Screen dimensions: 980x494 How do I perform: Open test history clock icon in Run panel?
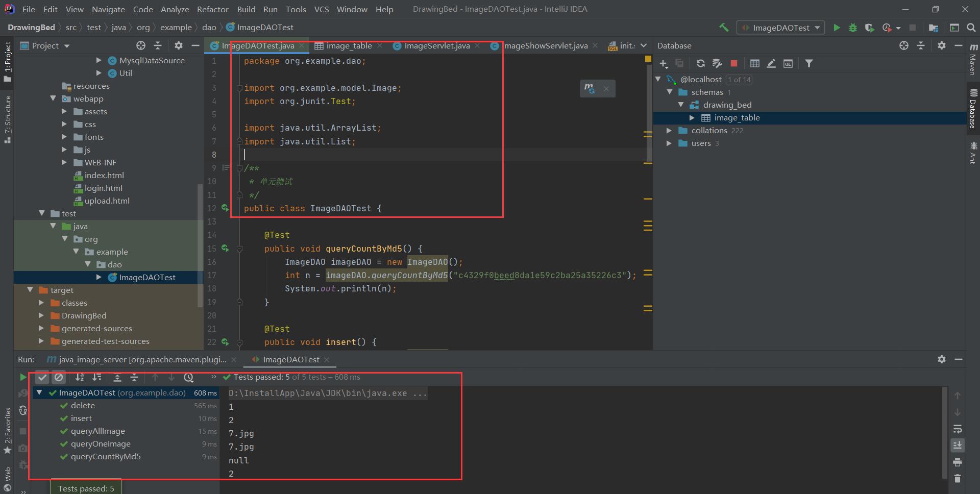click(189, 377)
